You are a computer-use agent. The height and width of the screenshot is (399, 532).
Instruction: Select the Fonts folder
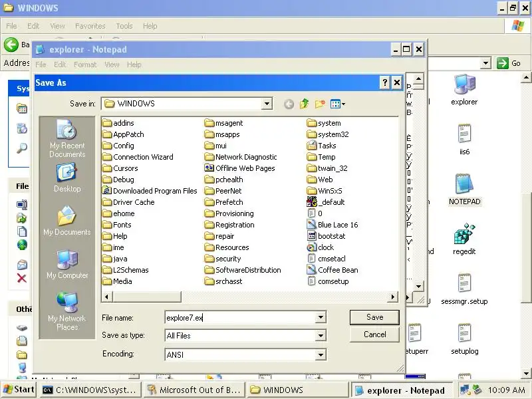coord(117,225)
